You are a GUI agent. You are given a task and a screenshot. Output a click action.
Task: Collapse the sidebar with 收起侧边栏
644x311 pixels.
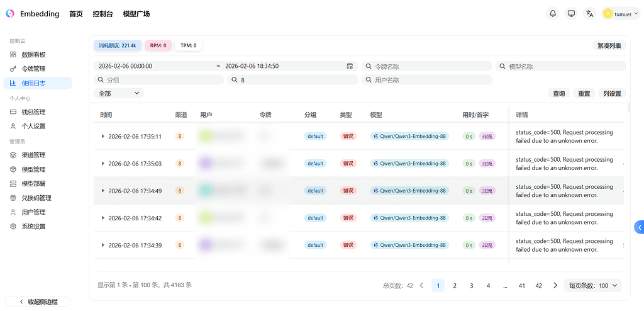coord(38,302)
